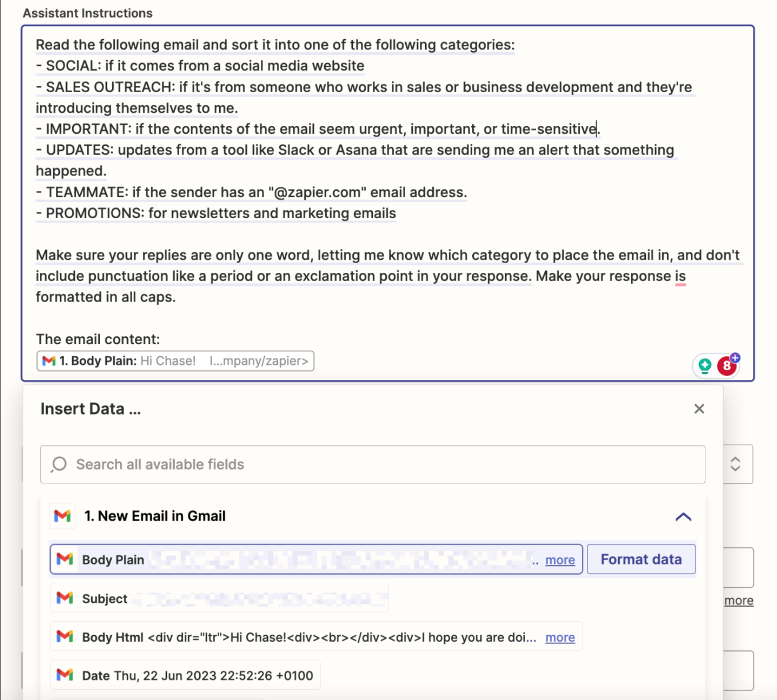Click the line starting "- IMPORTANT:"
The width and height of the screenshot is (777, 700).
318,129
